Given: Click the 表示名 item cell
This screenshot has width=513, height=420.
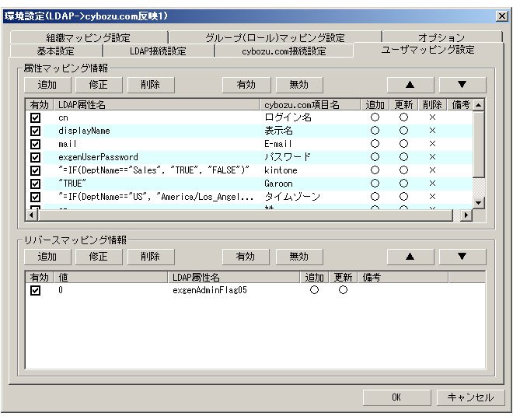Looking at the screenshot, I should coord(278,131).
